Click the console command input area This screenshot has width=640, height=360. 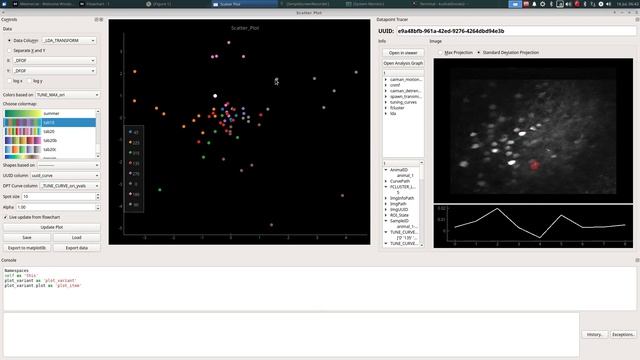(291, 335)
